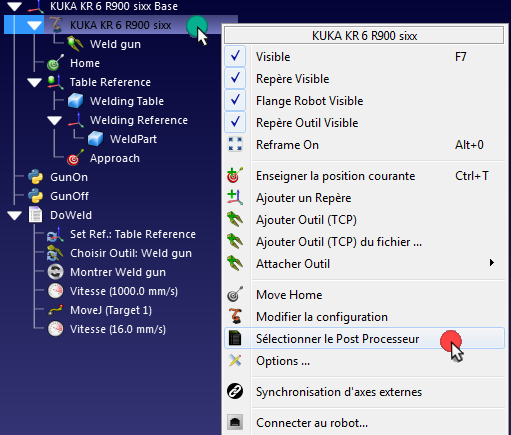Select the GunOn script row
The image size is (511, 435).
tap(69, 177)
